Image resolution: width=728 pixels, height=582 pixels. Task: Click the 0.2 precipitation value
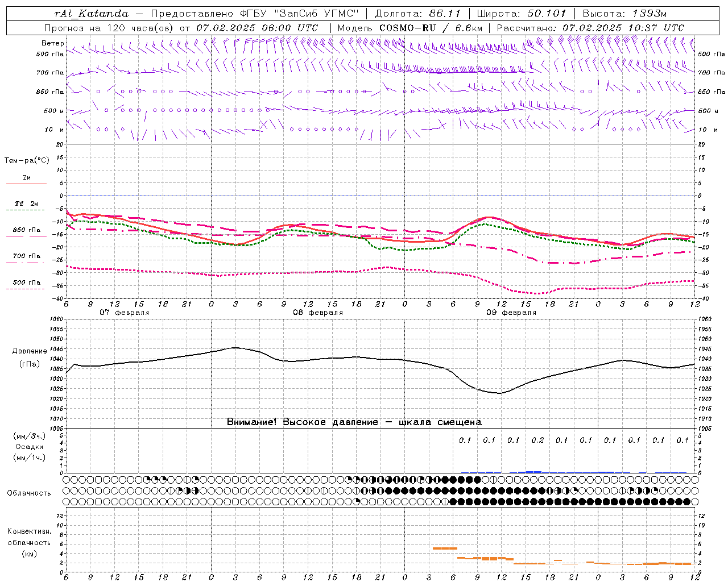point(537,440)
